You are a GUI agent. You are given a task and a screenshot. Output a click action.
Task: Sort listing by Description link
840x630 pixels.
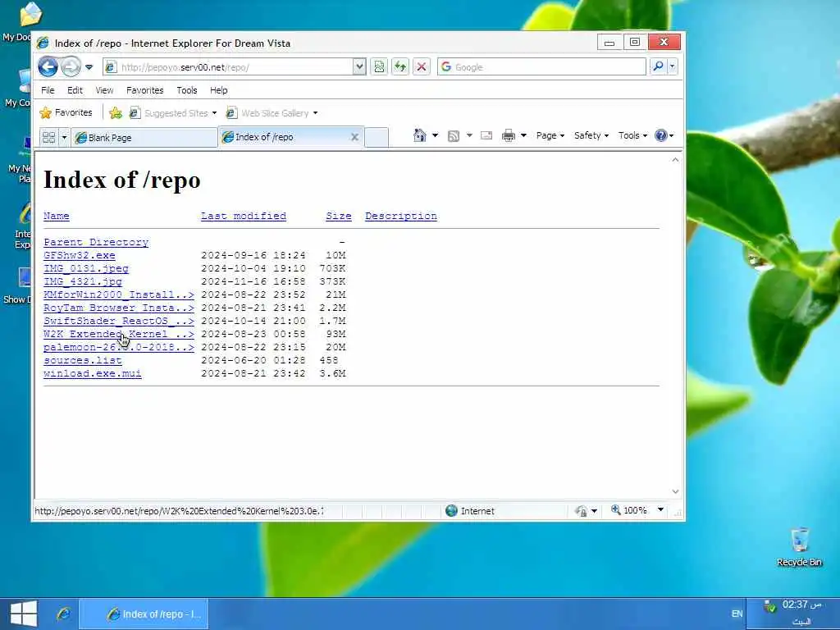pos(401,216)
